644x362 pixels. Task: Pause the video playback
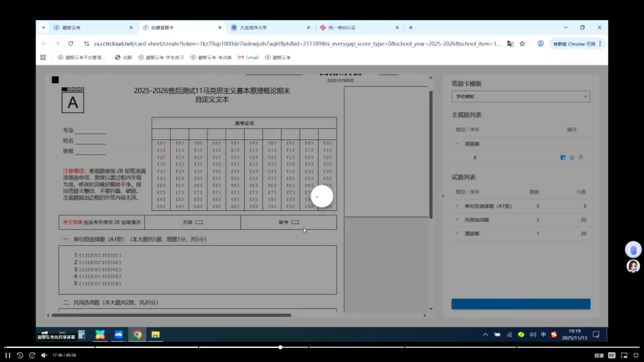coord(8,355)
